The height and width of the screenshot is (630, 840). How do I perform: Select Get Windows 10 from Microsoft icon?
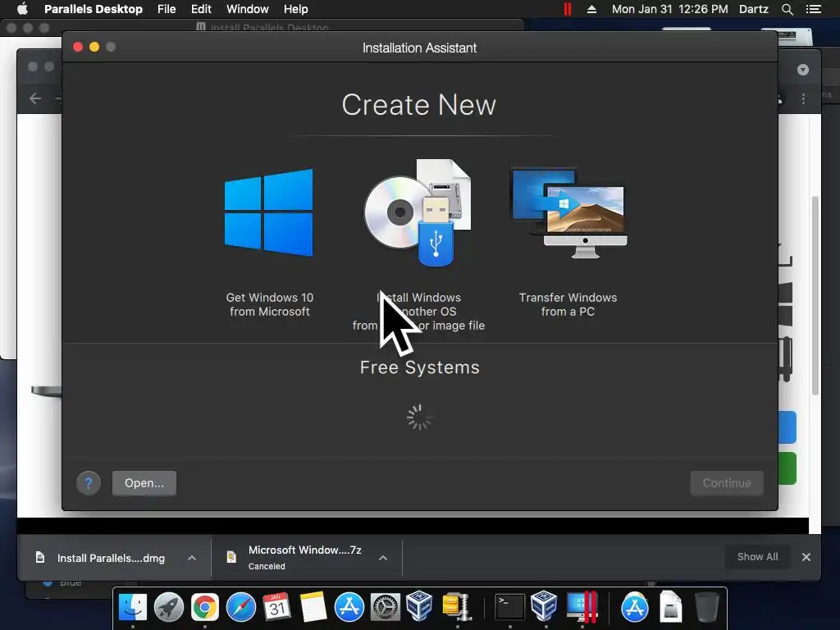tap(269, 212)
